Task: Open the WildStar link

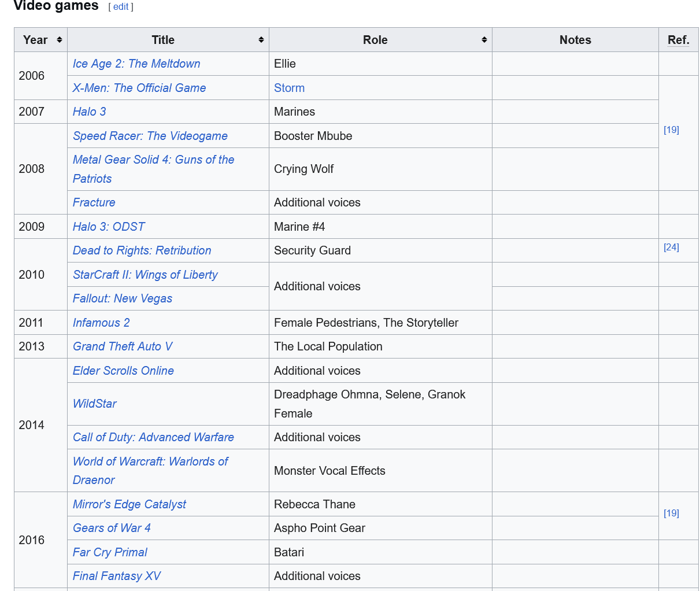Action: (95, 404)
